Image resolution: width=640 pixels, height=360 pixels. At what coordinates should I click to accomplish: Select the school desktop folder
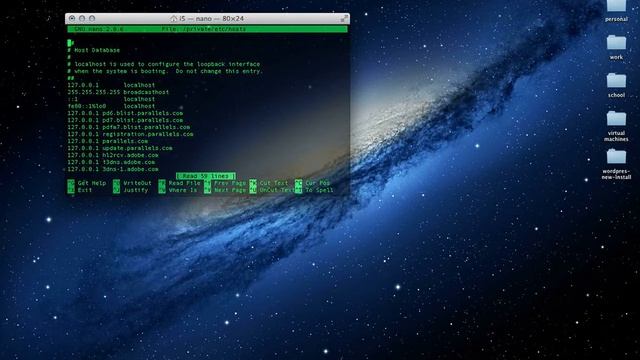click(616, 81)
